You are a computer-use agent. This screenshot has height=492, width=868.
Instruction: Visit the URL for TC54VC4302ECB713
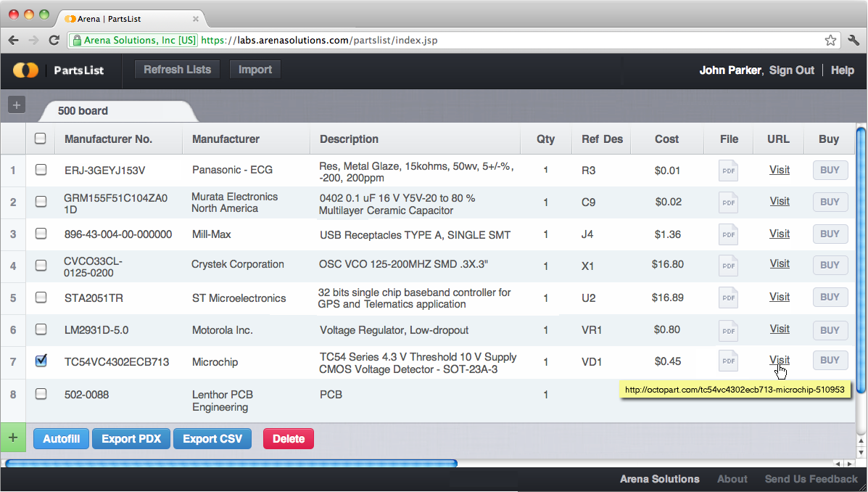pyautogui.click(x=780, y=360)
